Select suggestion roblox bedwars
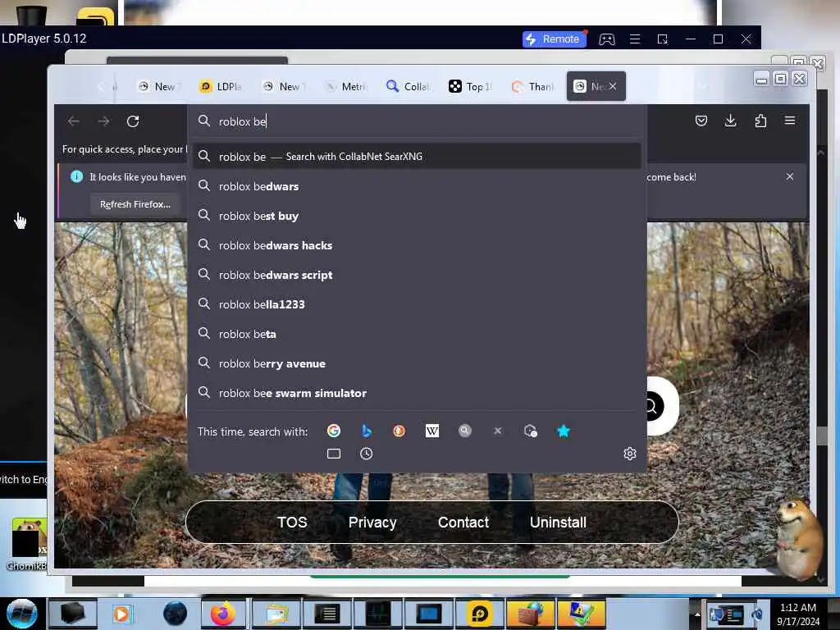This screenshot has height=630, width=840. [417, 186]
